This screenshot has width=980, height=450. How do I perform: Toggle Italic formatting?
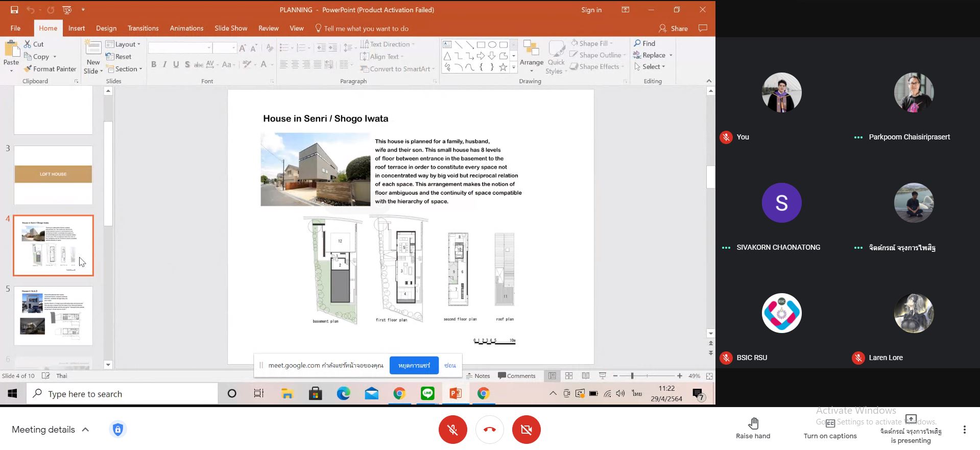pyautogui.click(x=164, y=64)
